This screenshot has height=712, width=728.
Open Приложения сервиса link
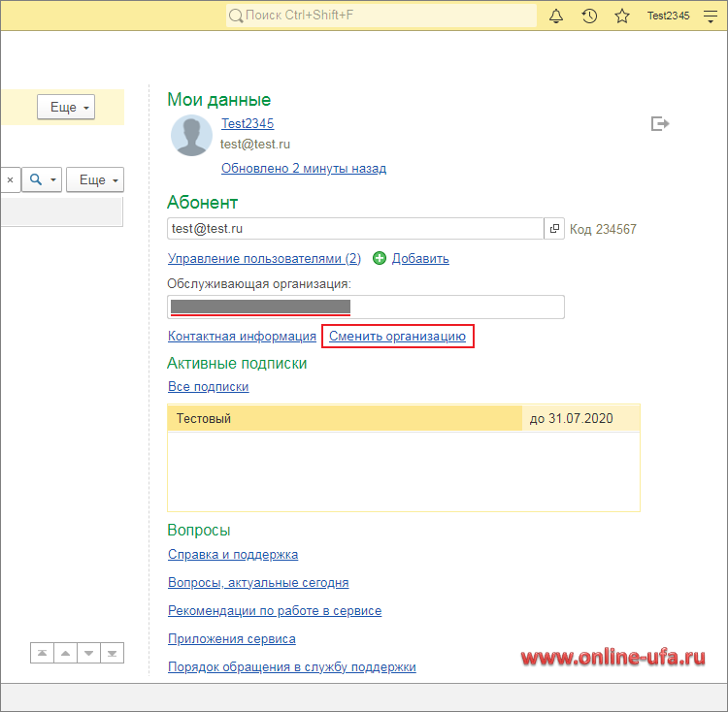tap(232, 638)
